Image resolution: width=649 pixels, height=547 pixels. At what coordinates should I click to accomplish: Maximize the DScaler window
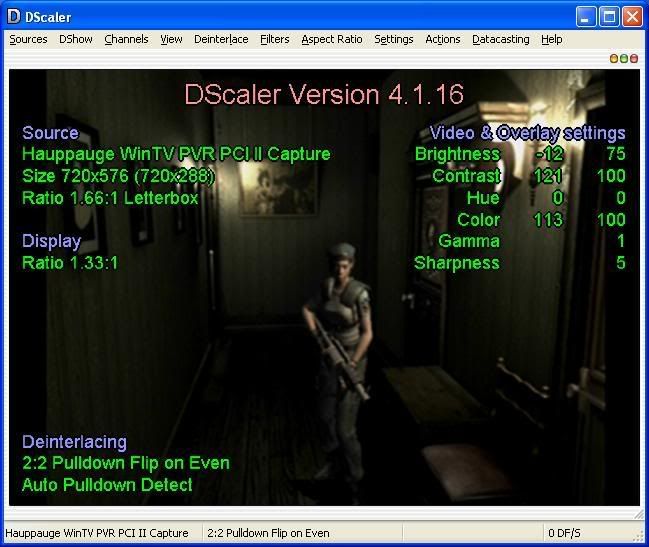(x=609, y=17)
